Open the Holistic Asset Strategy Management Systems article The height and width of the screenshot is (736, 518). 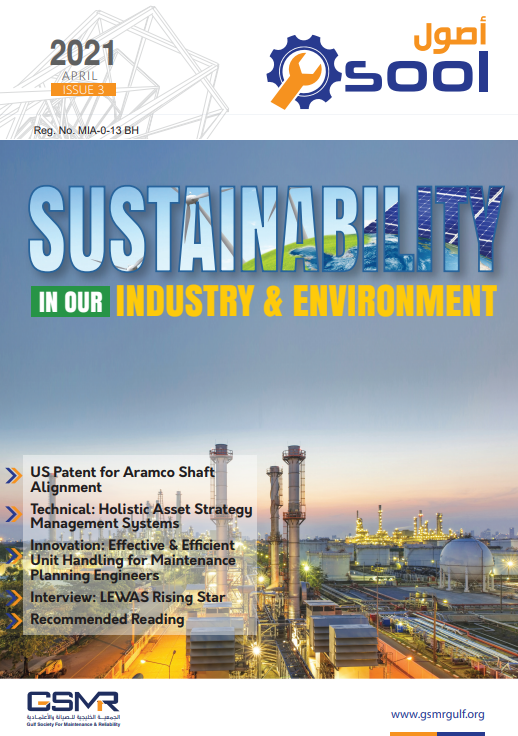(141, 516)
